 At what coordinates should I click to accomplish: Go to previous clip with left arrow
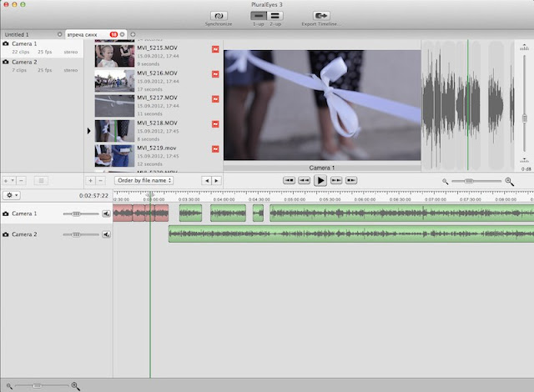tap(207, 181)
